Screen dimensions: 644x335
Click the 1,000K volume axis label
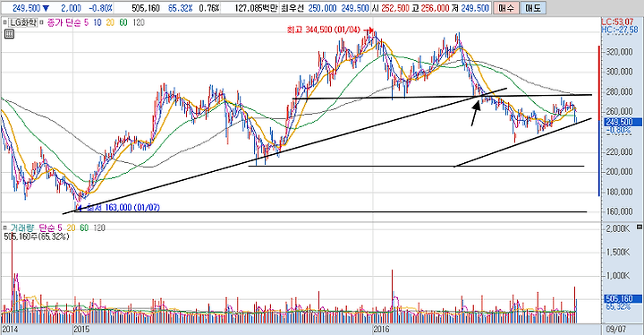pyautogui.click(x=618, y=276)
